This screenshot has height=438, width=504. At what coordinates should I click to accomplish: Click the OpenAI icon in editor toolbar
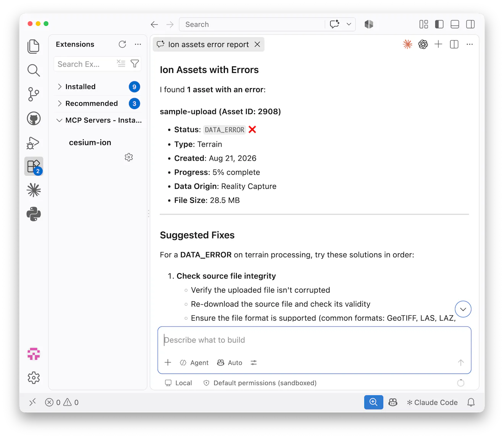click(423, 44)
